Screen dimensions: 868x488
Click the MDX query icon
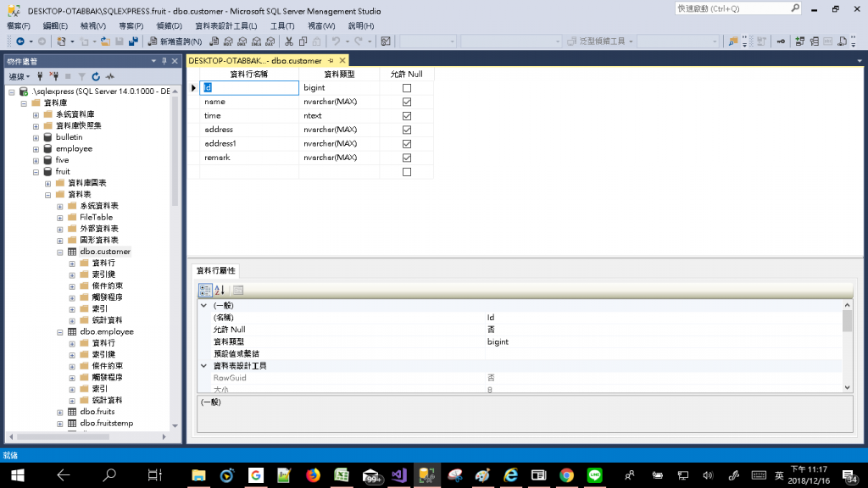click(x=227, y=42)
